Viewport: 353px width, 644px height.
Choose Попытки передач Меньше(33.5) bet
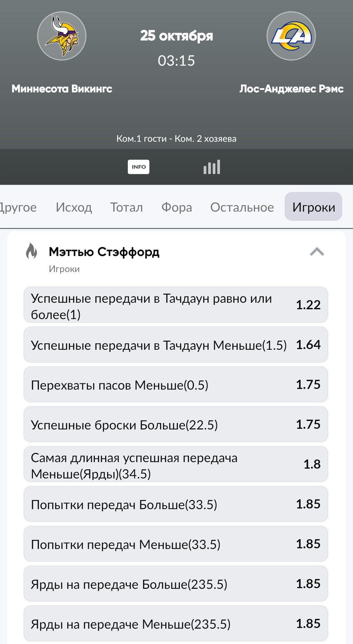(x=176, y=544)
